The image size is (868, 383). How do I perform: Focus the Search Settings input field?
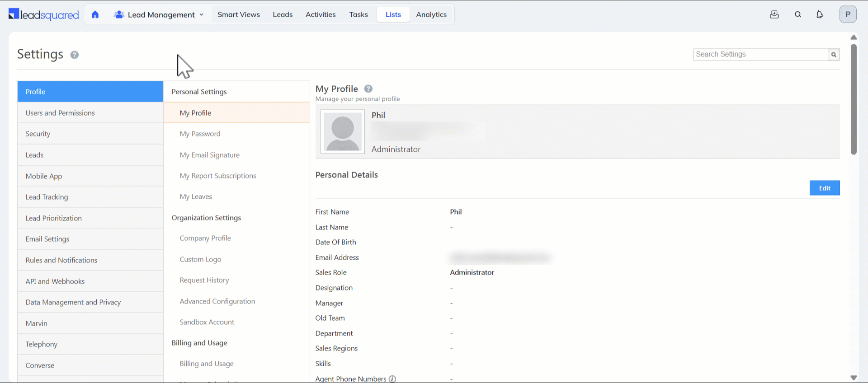pyautogui.click(x=761, y=54)
